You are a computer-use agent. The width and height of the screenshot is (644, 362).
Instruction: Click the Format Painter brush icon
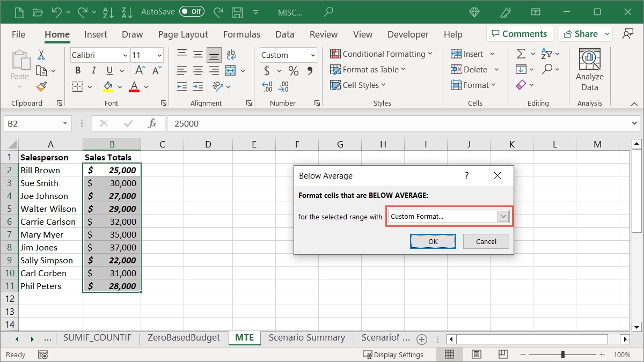pyautogui.click(x=41, y=86)
